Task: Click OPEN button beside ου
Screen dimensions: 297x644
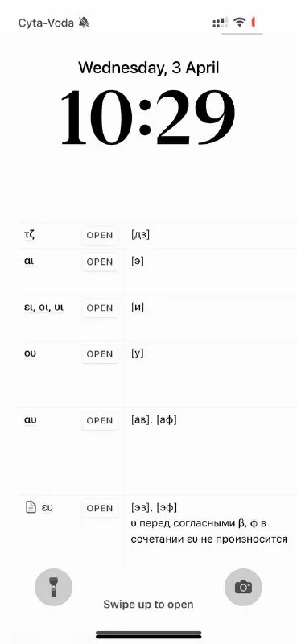Action: point(100,353)
